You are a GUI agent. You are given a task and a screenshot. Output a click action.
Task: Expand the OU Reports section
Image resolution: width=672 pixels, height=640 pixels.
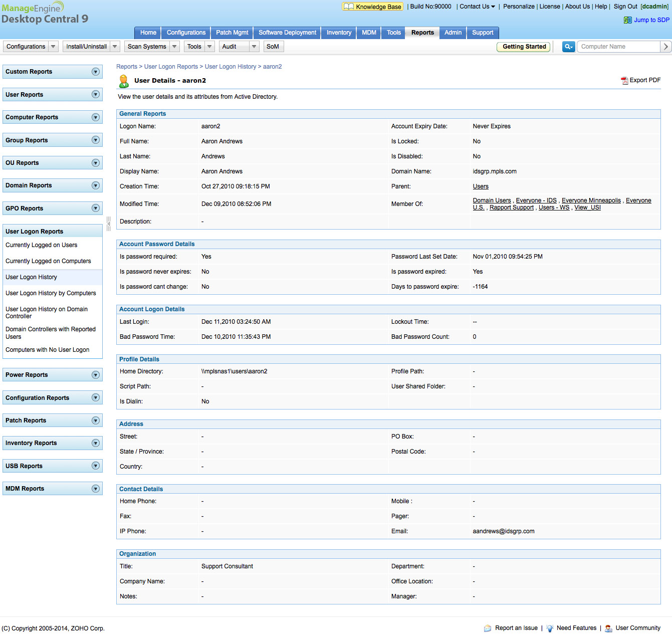(x=96, y=163)
